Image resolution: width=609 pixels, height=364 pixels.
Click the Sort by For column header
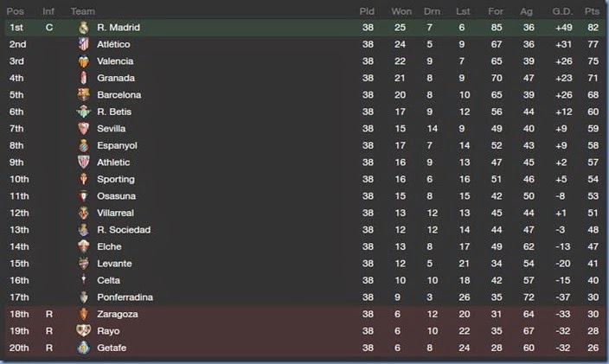[x=496, y=11]
